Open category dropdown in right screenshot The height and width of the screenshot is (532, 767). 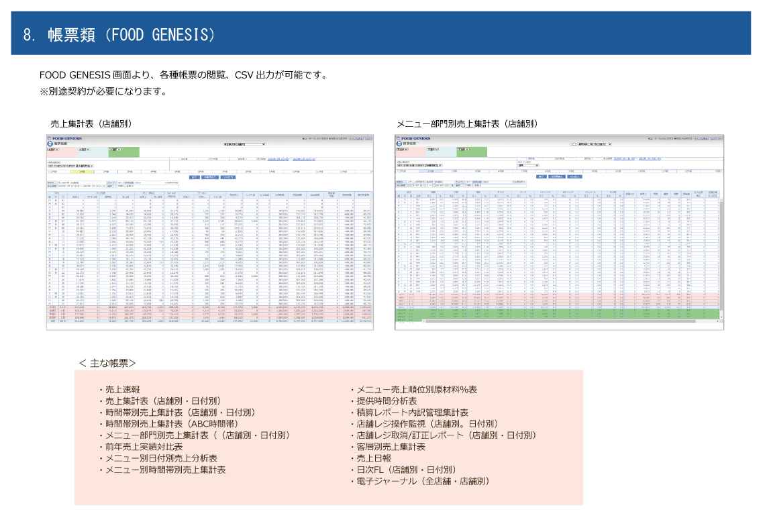click(x=528, y=165)
